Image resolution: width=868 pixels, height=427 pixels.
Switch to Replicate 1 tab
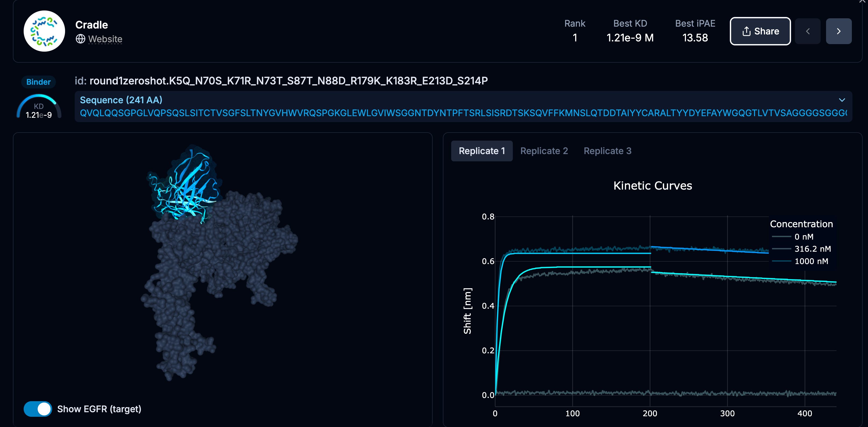pos(482,151)
